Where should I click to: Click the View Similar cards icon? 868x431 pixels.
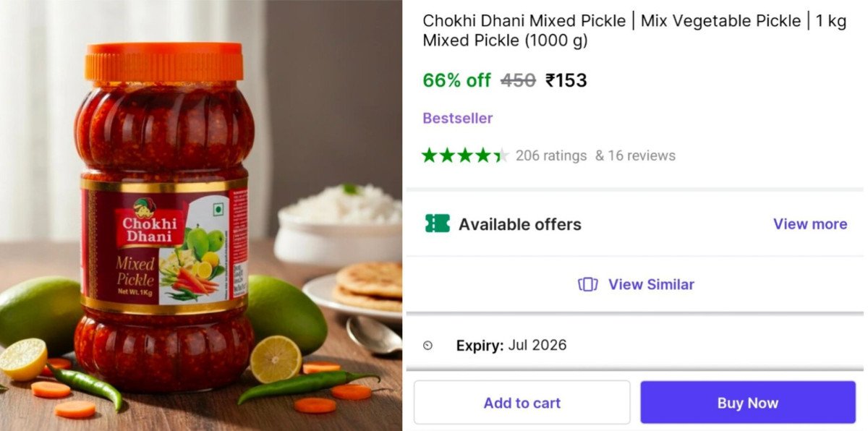point(587,284)
